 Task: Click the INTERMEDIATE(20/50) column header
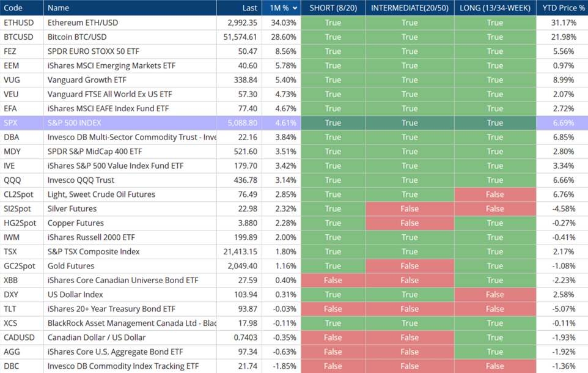click(410, 8)
